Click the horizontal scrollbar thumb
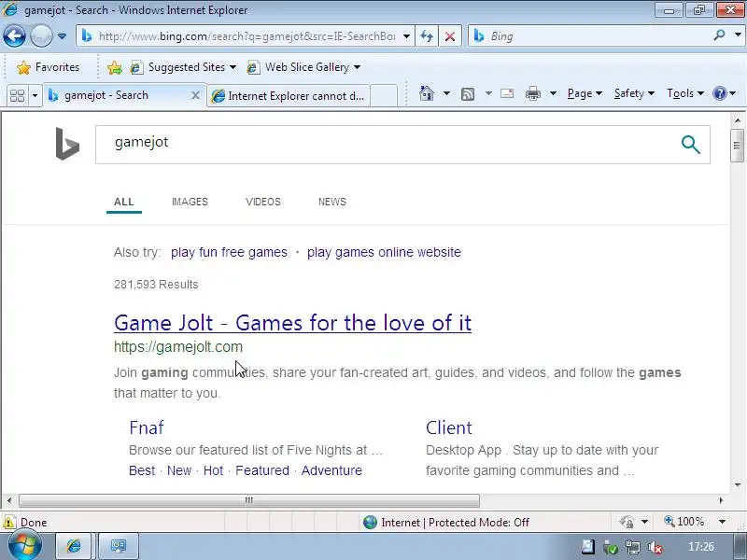This screenshot has width=747, height=560. 249,500
